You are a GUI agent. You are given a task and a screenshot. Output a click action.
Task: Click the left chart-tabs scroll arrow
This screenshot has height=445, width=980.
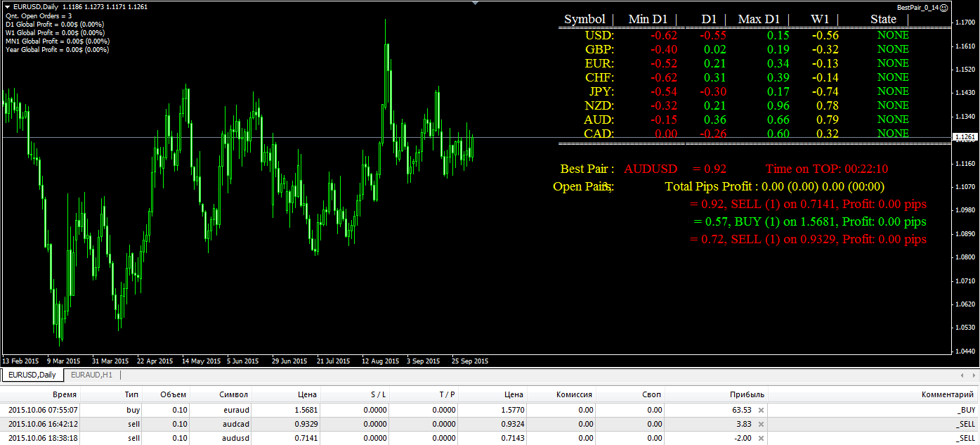pos(963,375)
